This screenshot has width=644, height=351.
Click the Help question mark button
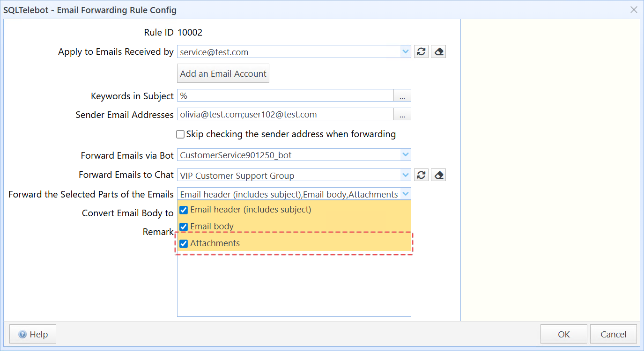point(33,334)
